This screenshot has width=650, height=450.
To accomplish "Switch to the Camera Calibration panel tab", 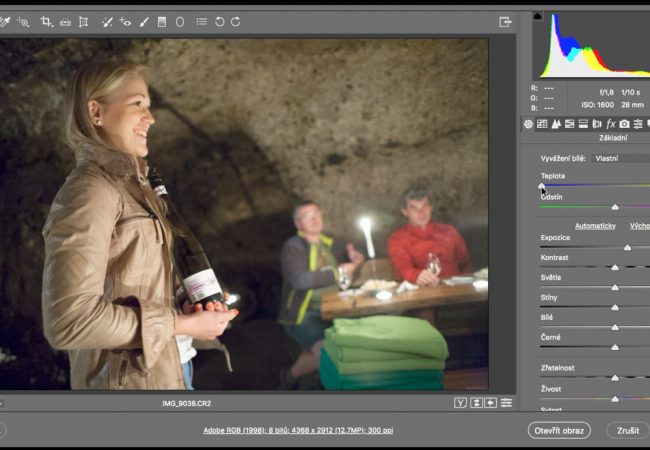I will [x=624, y=123].
